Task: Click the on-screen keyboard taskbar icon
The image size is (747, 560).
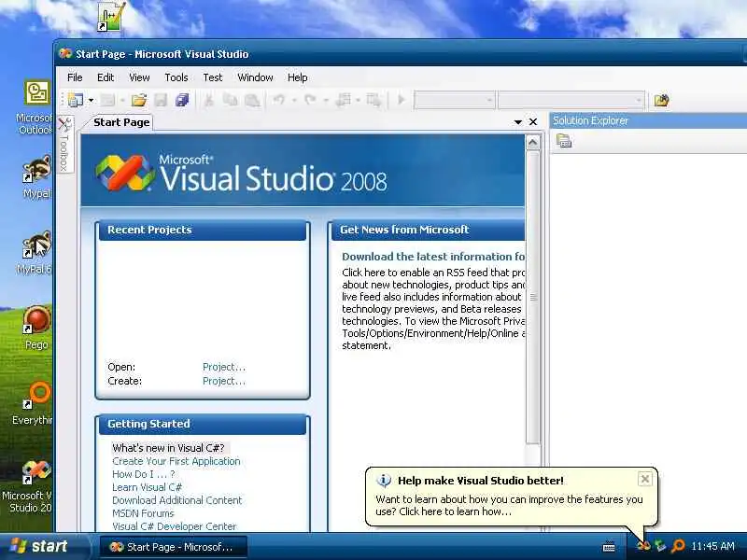Action: 609,547
